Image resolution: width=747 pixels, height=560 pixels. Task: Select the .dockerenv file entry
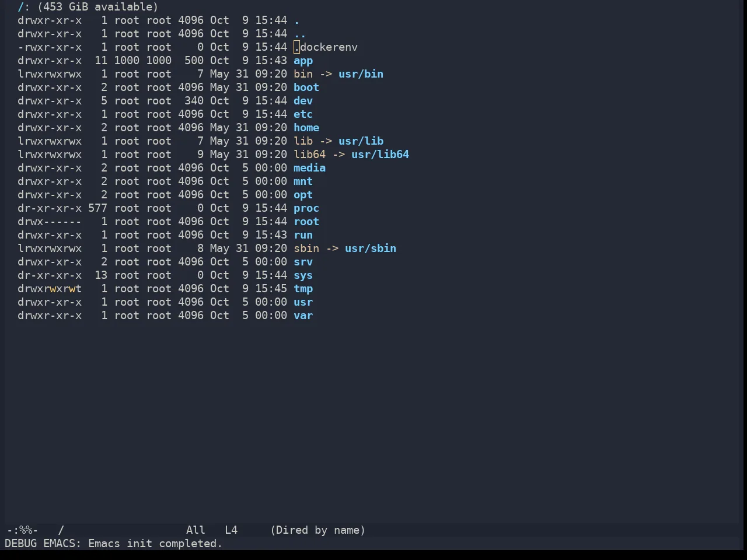coord(326,47)
